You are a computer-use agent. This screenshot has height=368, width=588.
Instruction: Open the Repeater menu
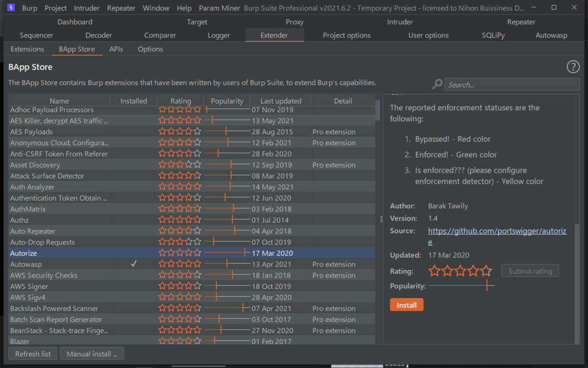pos(121,8)
